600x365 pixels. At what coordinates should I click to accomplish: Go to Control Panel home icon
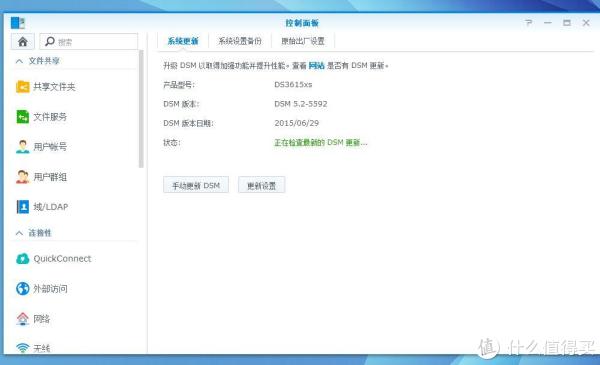point(23,41)
